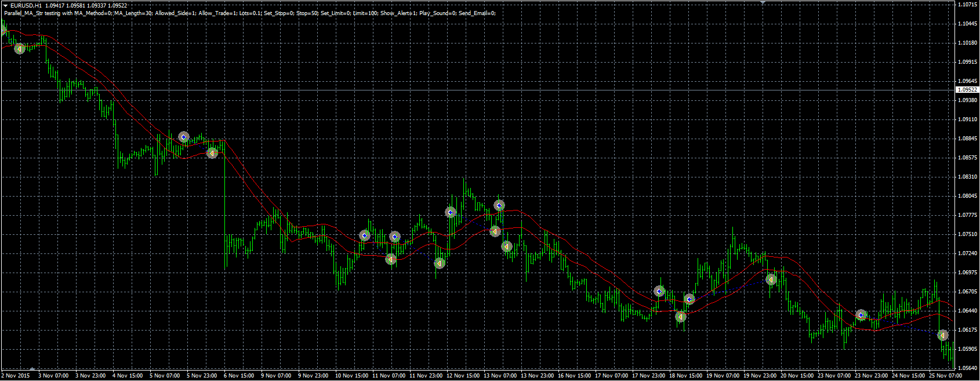Click the 16 Nov 15:00 time label
Screen dimensions: 980x381
pyautogui.click(x=574, y=376)
